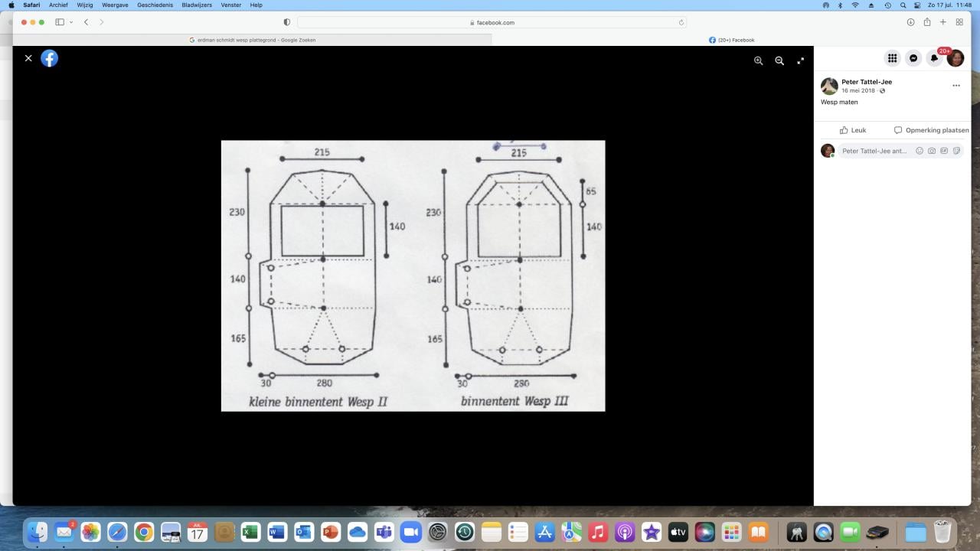
Task: Open emoji picker in comment box
Action: [920, 151]
